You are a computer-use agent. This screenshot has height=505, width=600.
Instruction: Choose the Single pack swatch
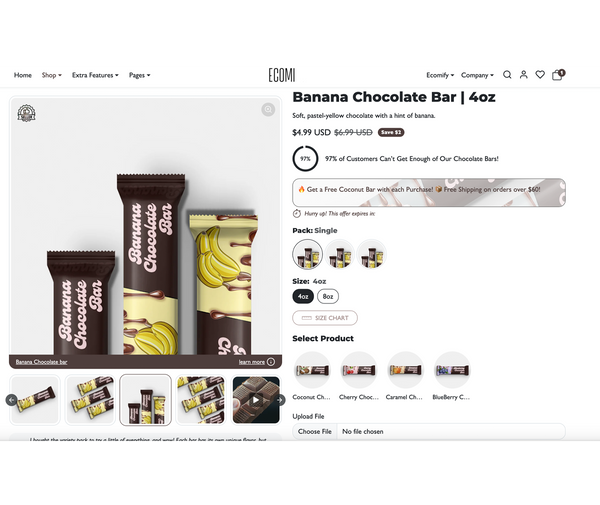(308, 254)
